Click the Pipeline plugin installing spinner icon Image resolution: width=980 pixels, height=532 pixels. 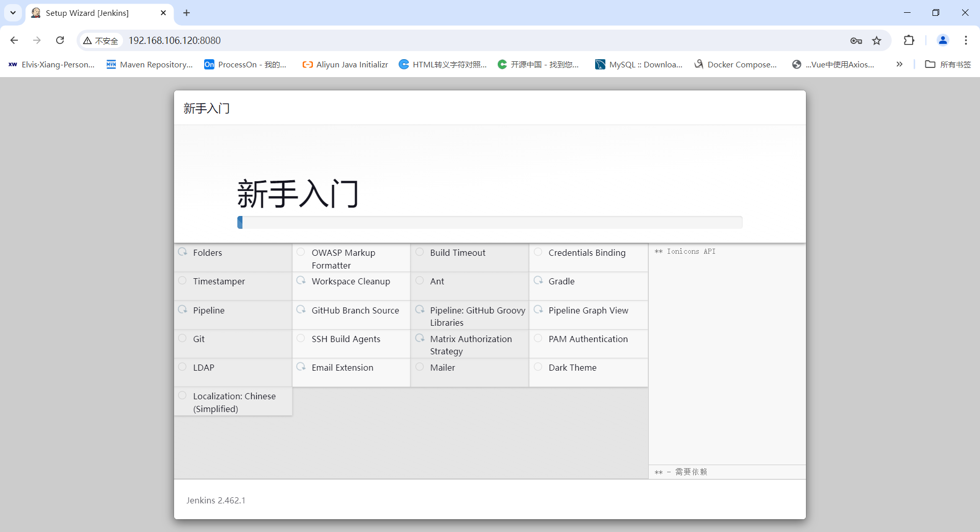pos(182,309)
